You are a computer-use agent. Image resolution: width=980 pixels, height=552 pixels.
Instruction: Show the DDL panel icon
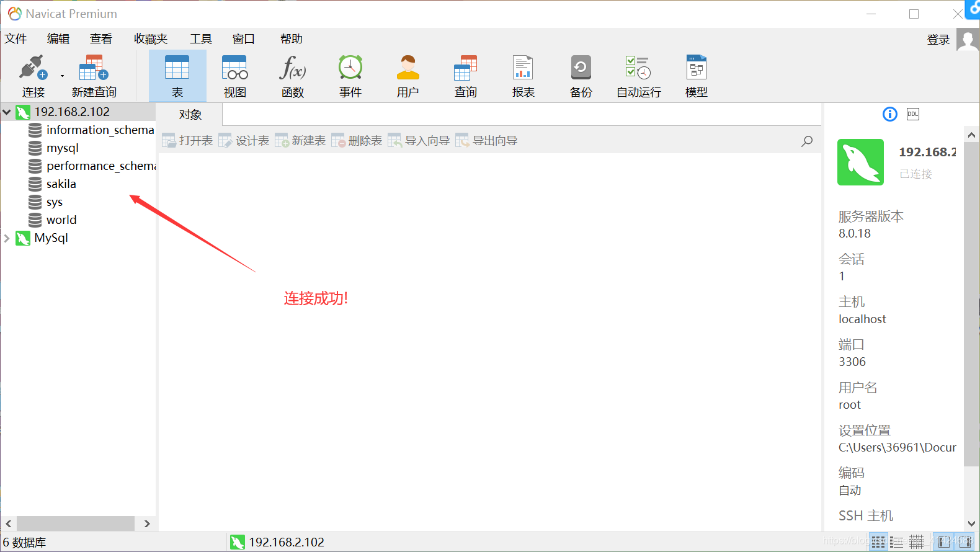point(913,114)
